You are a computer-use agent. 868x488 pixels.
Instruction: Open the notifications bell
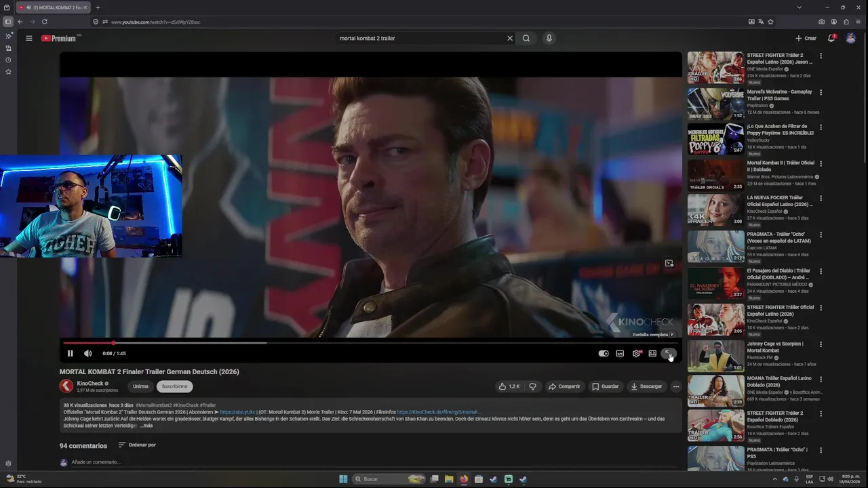pos(831,38)
